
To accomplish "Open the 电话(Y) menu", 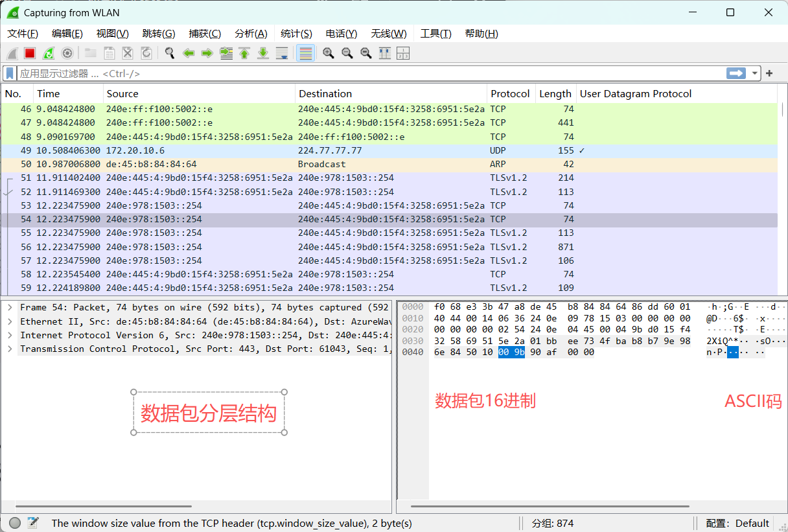I will 341,34.
